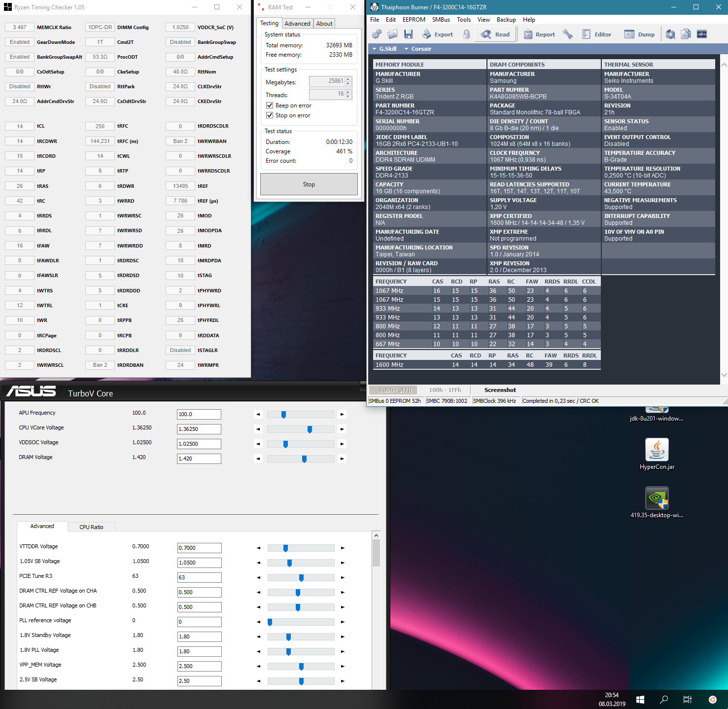The height and width of the screenshot is (709, 728).
Task: Open the Windows Start button
Action: (640, 699)
